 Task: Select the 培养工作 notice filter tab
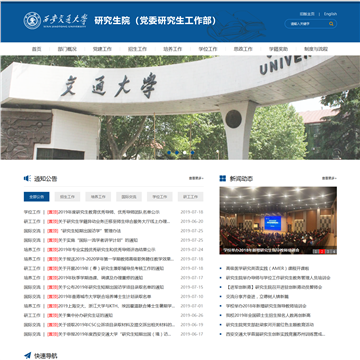[x=98, y=197]
